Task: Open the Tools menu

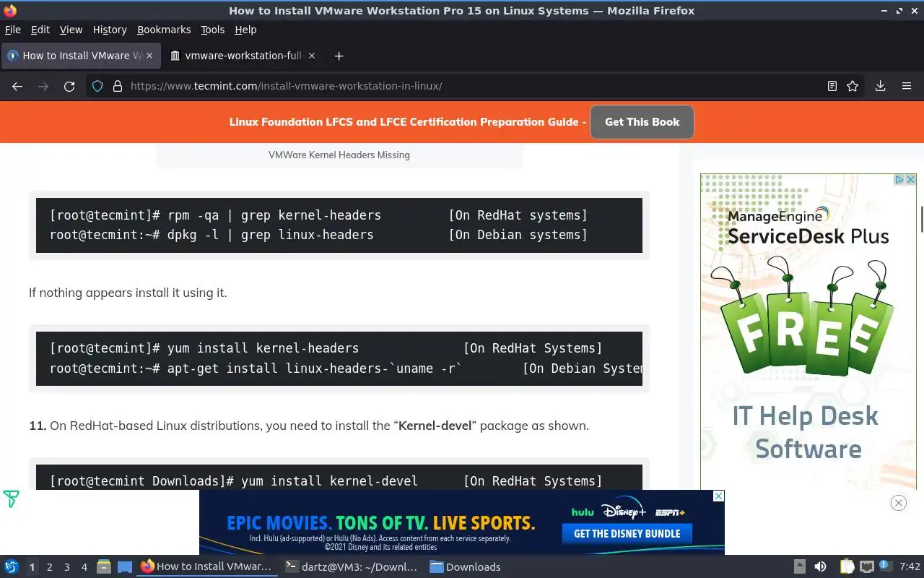Action: click(x=212, y=30)
